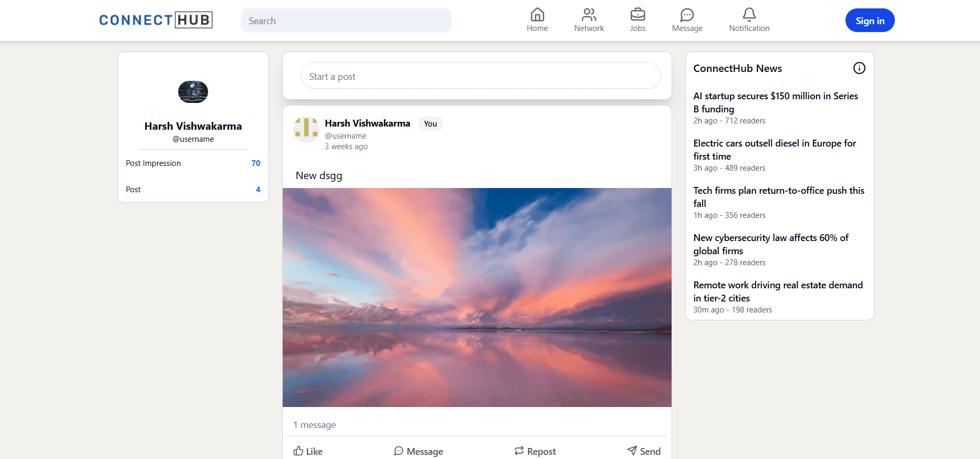The width and height of the screenshot is (980, 459).
Task: Click the ConnectHub News info icon
Action: tap(859, 68)
